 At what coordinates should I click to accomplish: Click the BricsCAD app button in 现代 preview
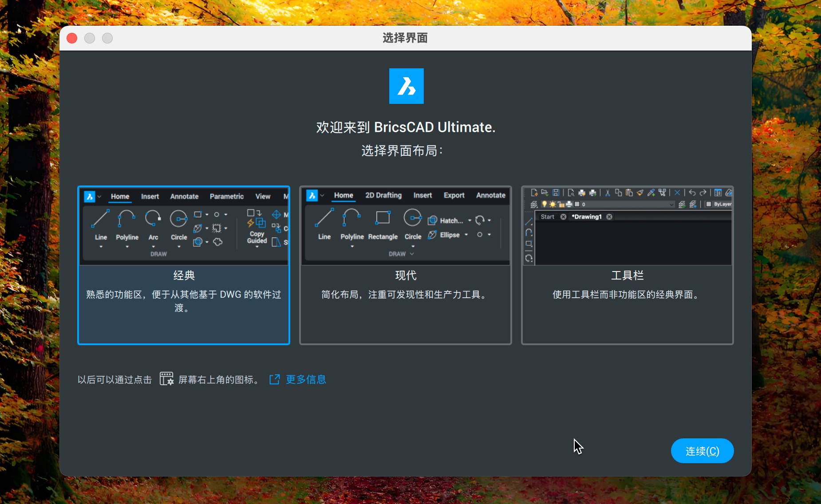click(x=312, y=196)
